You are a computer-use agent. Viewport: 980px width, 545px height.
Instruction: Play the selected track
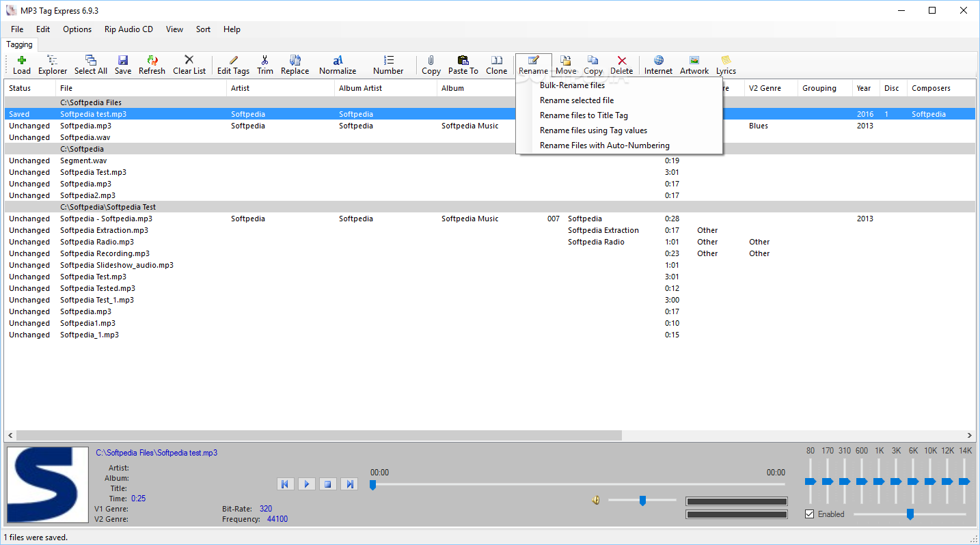(307, 484)
